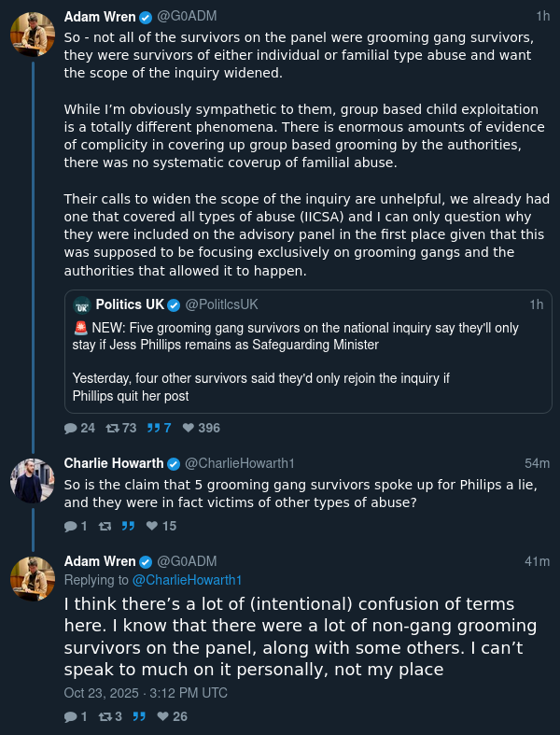Quote Charlie Howarth's post
The width and height of the screenshot is (560, 735).
(x=128, y=526)
